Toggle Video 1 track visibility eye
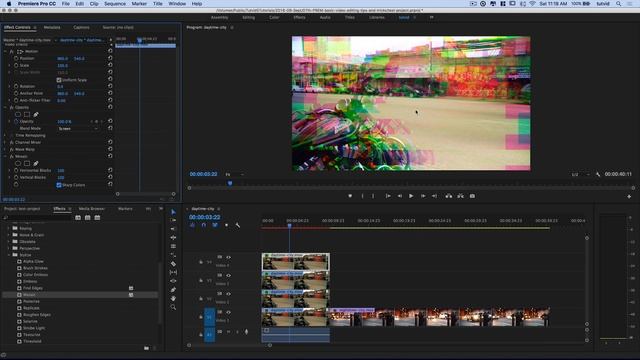 click(229, 312)
